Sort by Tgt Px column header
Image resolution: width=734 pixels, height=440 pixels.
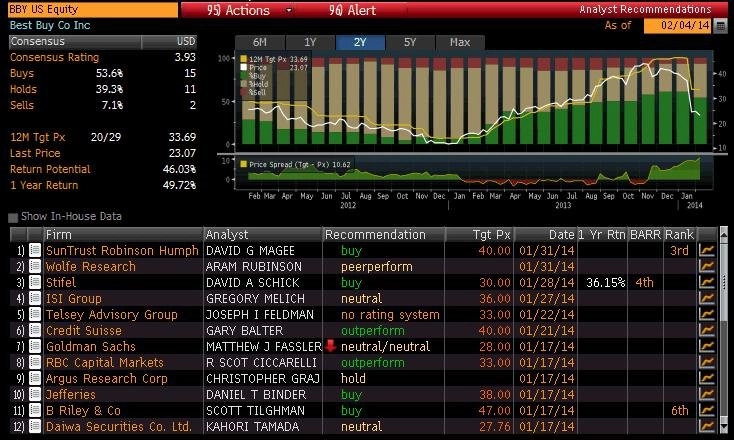479,234
